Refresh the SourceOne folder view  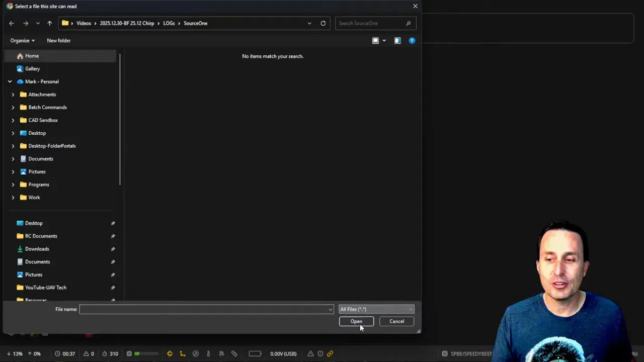[323, 23]
